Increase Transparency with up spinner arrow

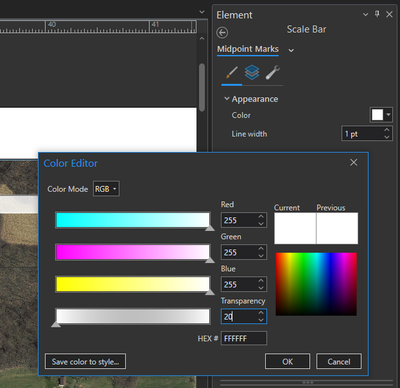click(x=261, y=313)
